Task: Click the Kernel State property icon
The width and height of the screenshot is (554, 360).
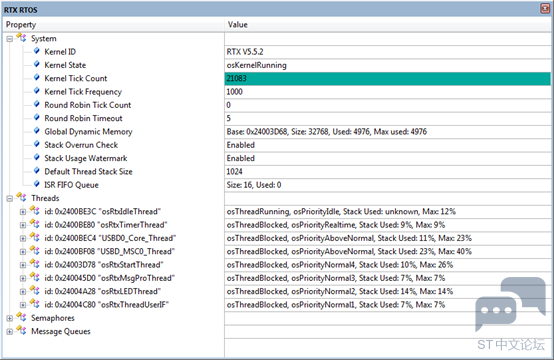Action: (x=37, y=64)
